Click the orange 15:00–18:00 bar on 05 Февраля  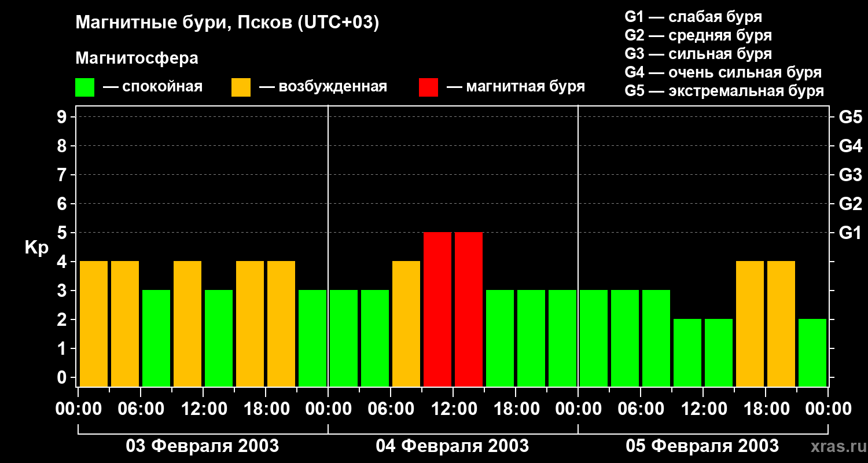click(x=750, y=324)
